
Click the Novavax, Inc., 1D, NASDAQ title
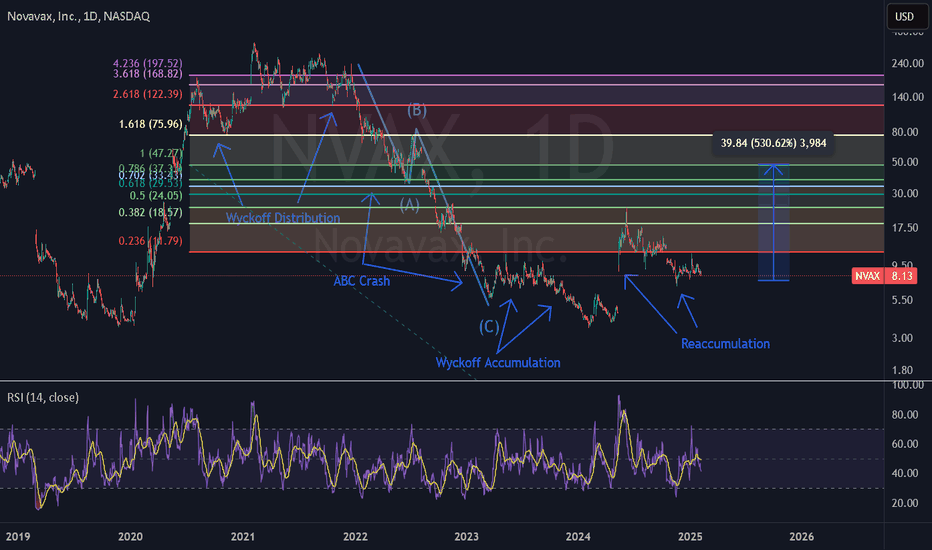78,17
